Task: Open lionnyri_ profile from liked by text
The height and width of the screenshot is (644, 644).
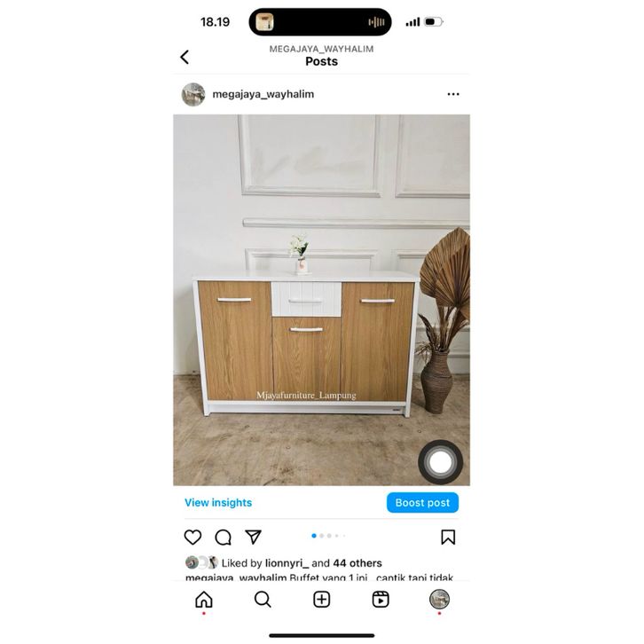Action: pyautogui.click(x=287, y=563)
